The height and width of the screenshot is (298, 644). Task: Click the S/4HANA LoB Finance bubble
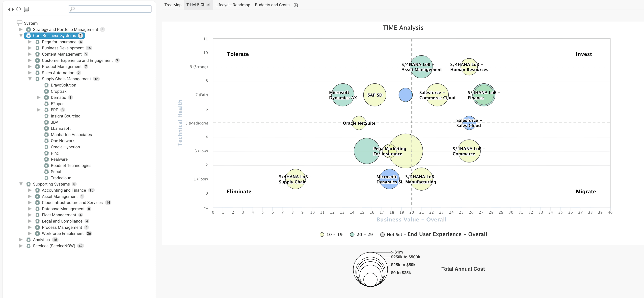point(484,95)
